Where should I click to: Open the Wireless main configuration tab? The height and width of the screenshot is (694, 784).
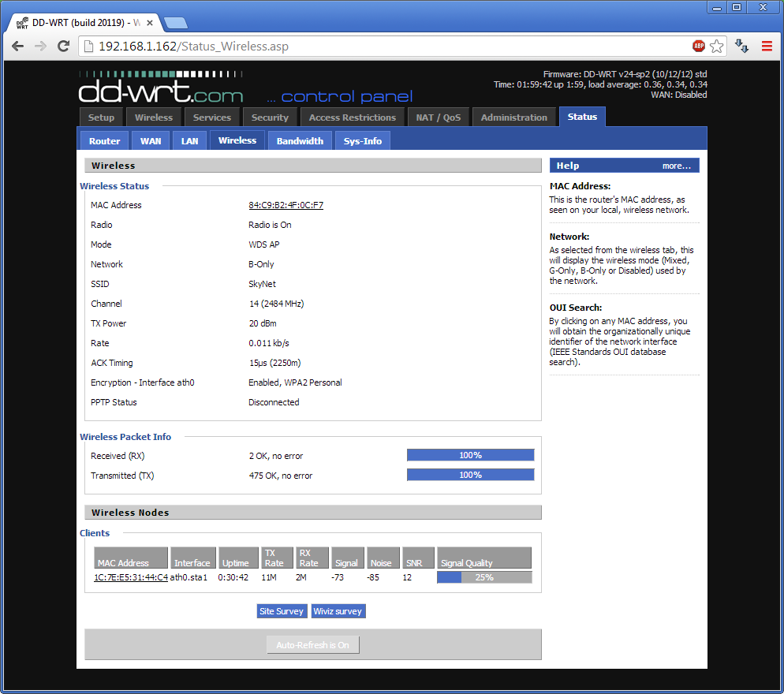click(x=154, y=118)
